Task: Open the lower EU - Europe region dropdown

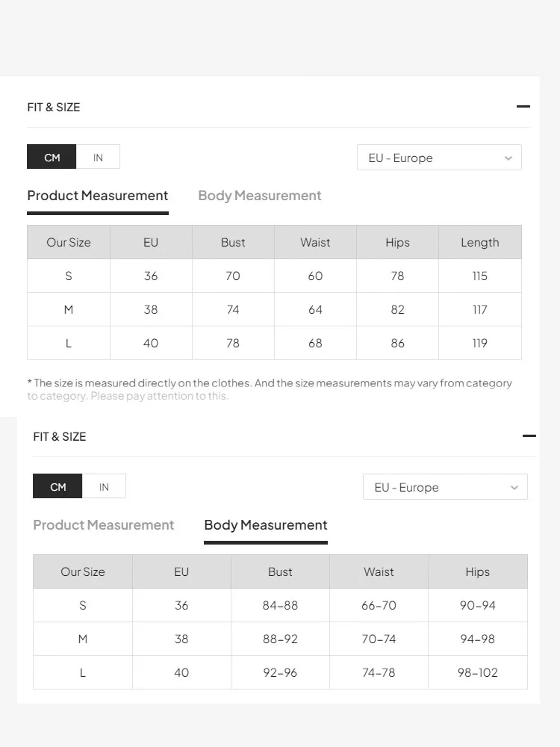Action: pos(445,486)
